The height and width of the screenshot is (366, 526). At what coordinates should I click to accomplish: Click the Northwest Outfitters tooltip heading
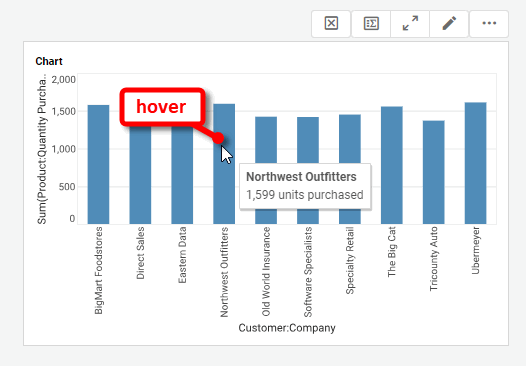[x=301, y=177]
